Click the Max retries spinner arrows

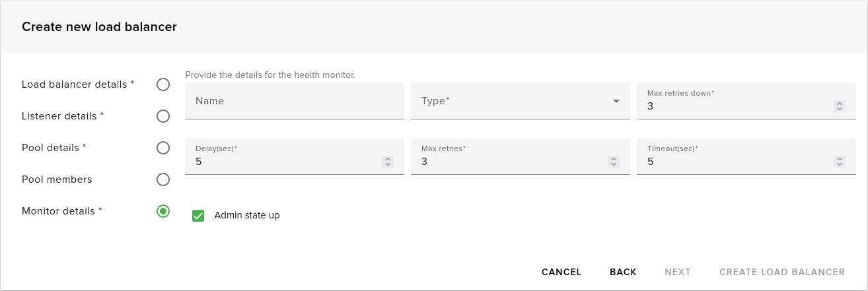[x=614, y=161]
